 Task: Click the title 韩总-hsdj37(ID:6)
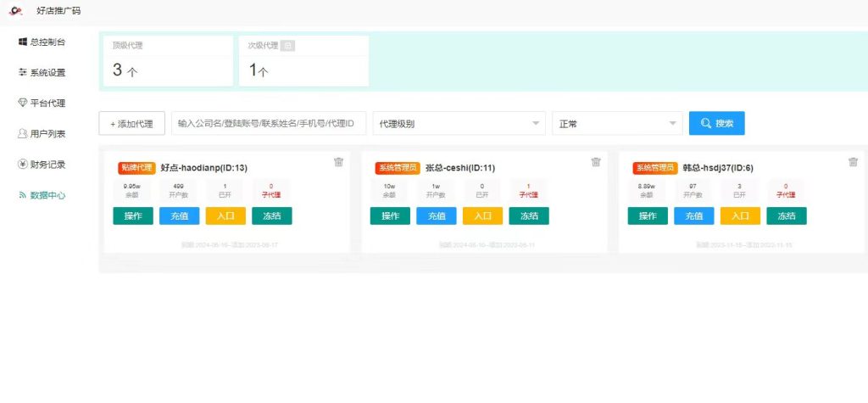[x=718, y=168]
